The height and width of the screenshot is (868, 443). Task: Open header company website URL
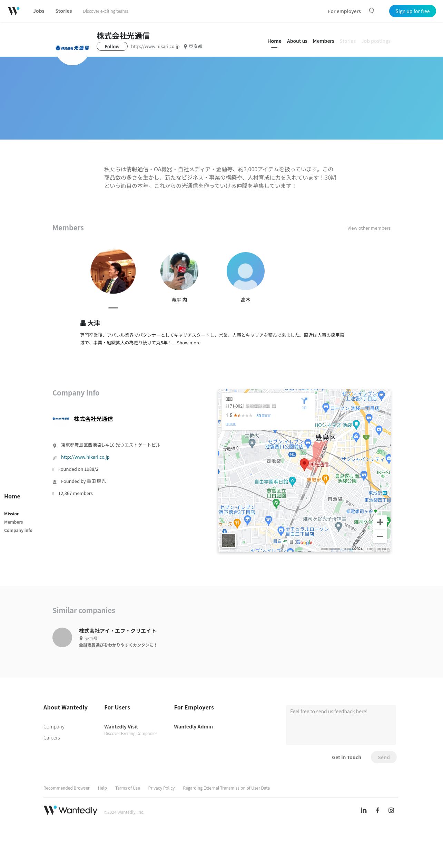pyautogui.click(x=155, y=46)
